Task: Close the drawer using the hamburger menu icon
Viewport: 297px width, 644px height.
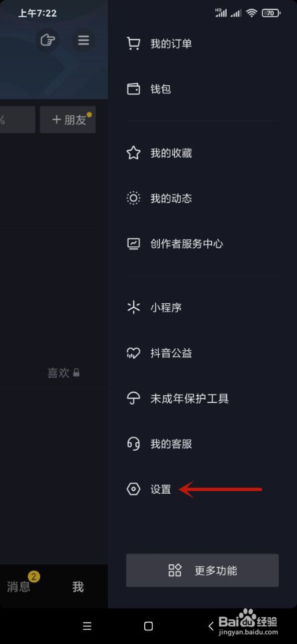Action: [83, 40]
